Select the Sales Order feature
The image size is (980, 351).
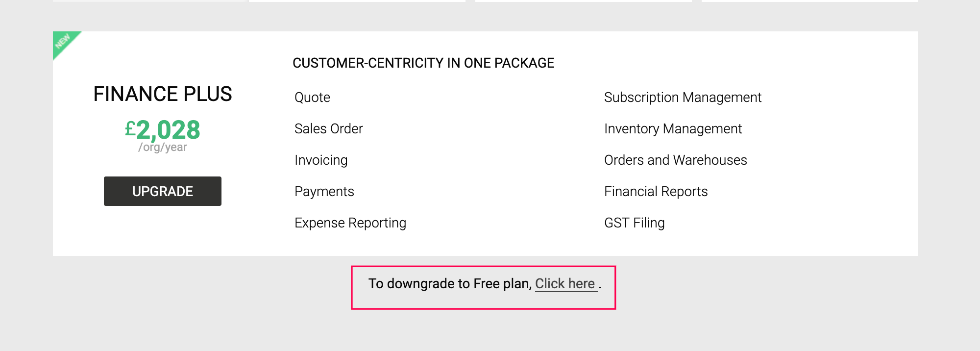(x=328, y=129)
